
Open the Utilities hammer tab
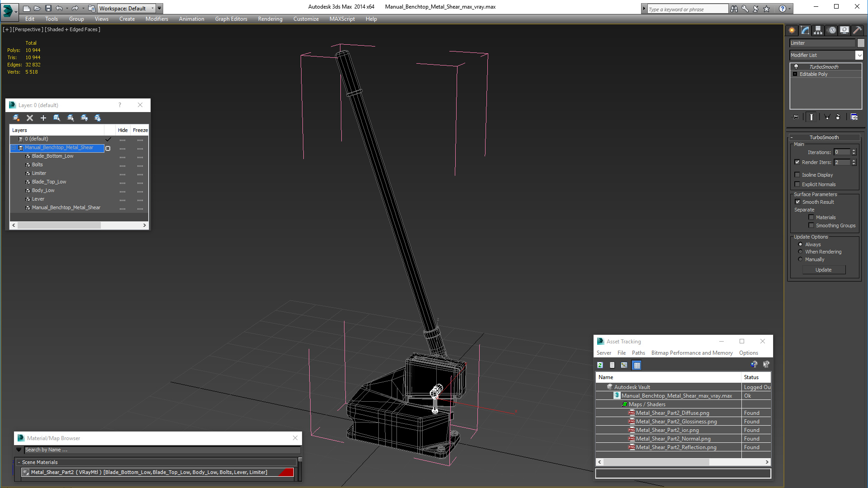click(x=857, y=30)
